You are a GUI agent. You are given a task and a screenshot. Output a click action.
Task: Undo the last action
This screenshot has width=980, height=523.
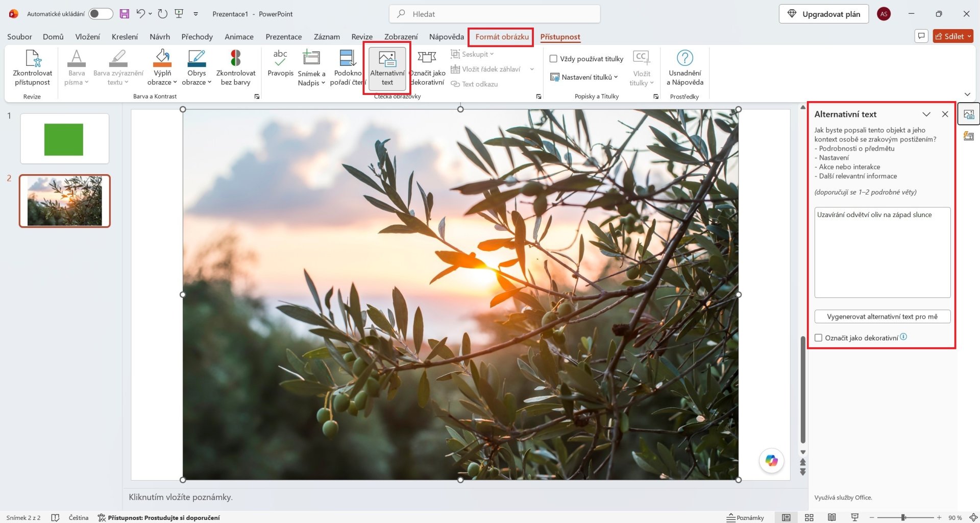point(141,14)
